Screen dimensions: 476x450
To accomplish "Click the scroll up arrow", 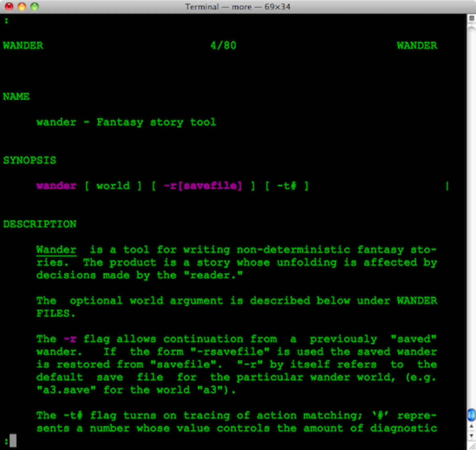I will click(x=471, y=426).
